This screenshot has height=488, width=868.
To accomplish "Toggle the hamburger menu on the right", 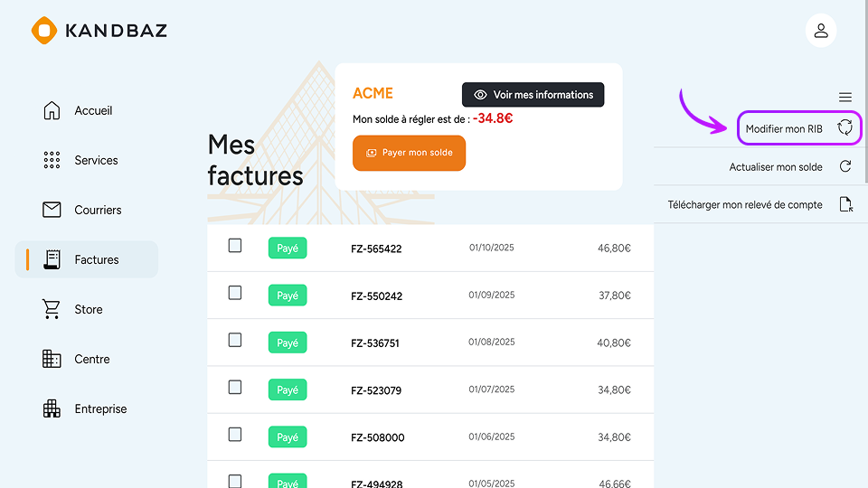I will [x=845, y=98].
